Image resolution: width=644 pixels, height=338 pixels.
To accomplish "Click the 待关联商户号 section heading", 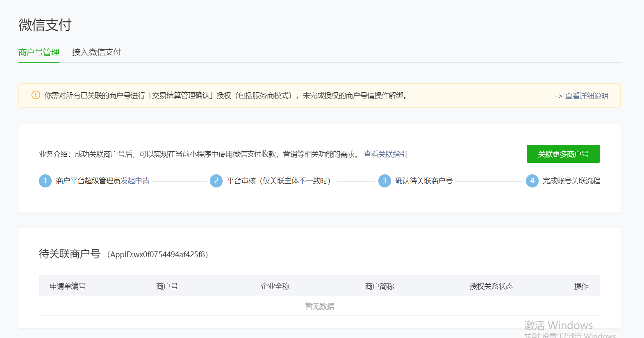I will 70,254.
